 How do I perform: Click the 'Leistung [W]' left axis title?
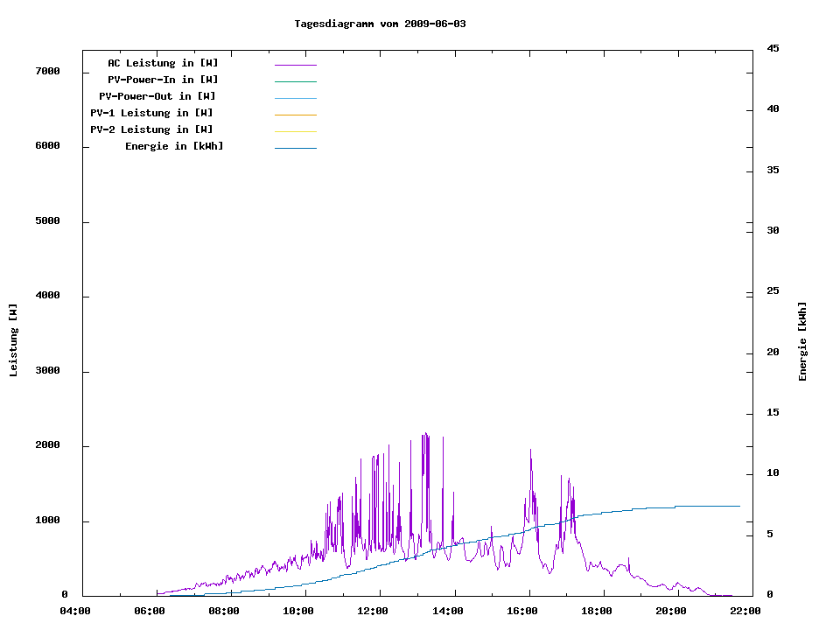click(x=13, y=340)
